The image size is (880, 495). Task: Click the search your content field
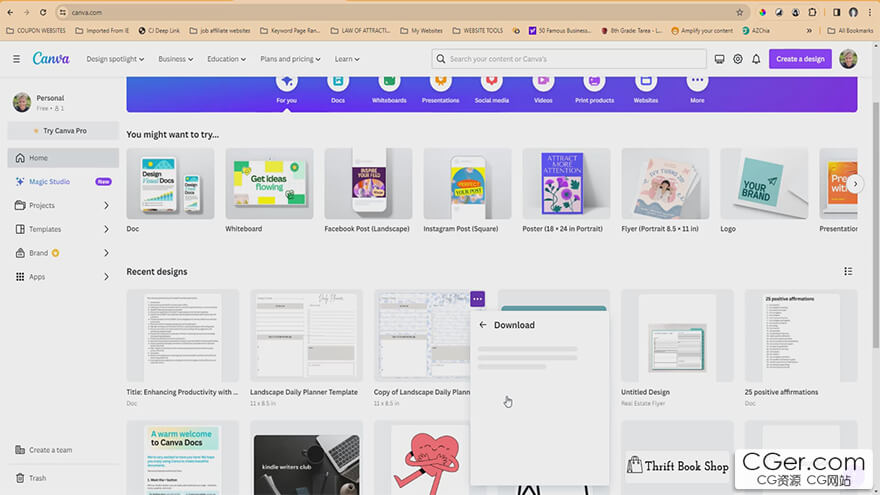[x=569, y=59]
